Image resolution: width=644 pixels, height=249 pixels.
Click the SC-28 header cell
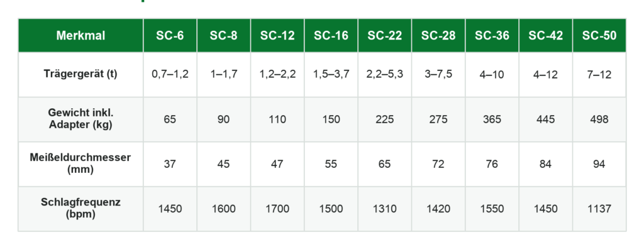pyautogui.click(x=438, y=35)
